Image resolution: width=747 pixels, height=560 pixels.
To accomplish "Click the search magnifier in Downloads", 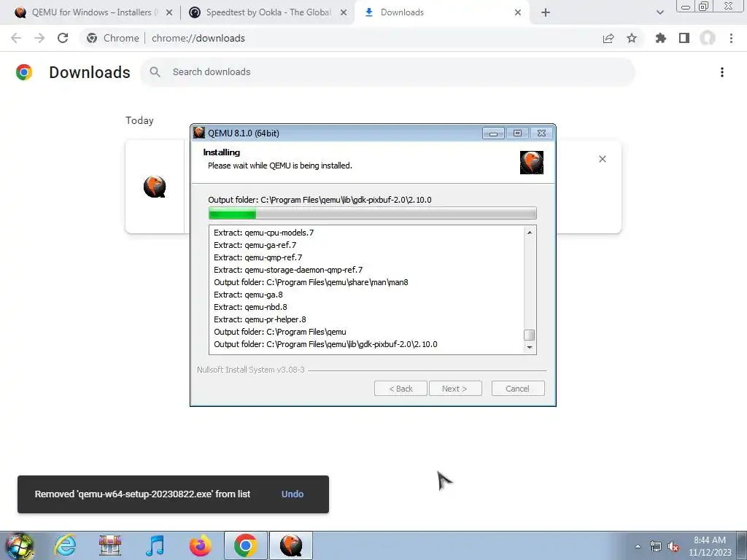I will [155, 72].
